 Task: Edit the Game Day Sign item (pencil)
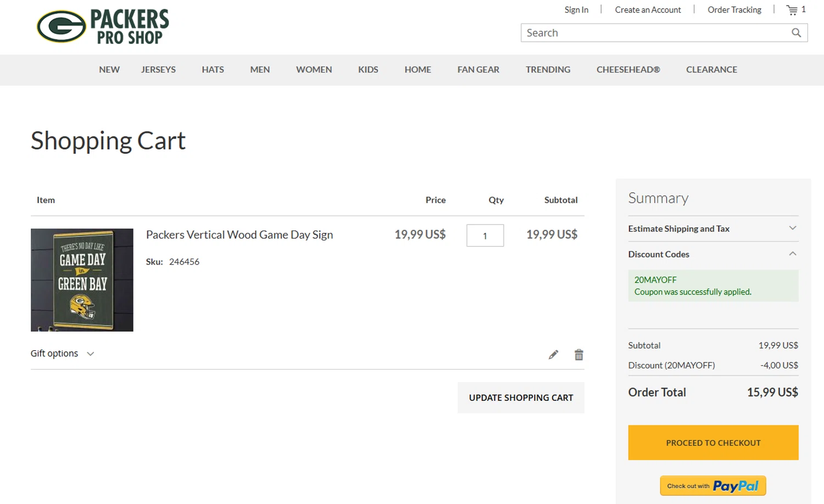553,355
